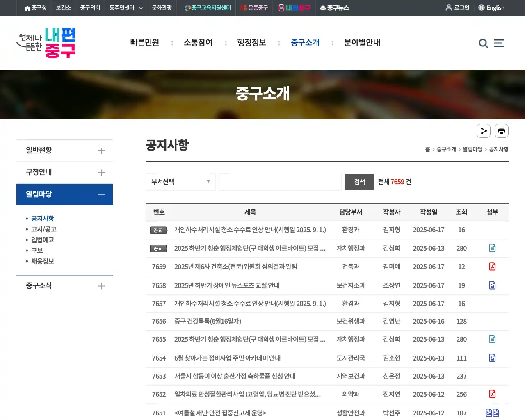Open the 중구뉴스 banner link

tap(334, 8)
